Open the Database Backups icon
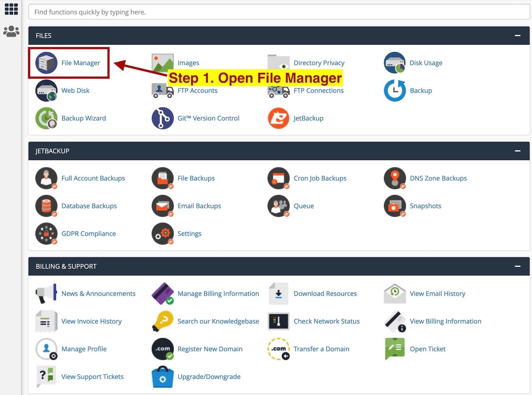 pyautogui.click(x=46, y=206)
